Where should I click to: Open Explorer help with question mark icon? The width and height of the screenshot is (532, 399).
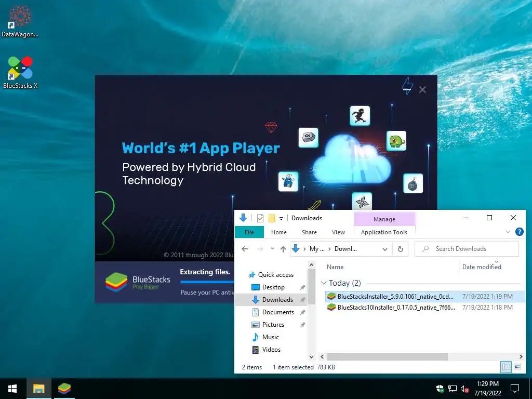click(519, 232)
